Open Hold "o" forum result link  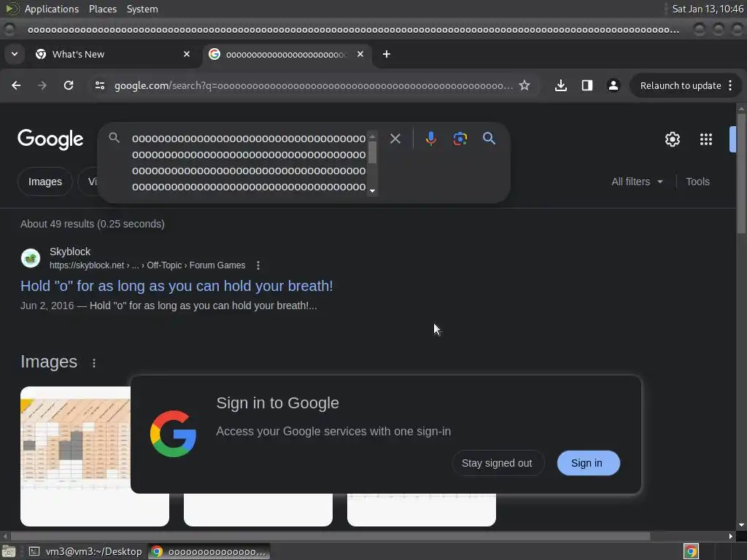177,286
